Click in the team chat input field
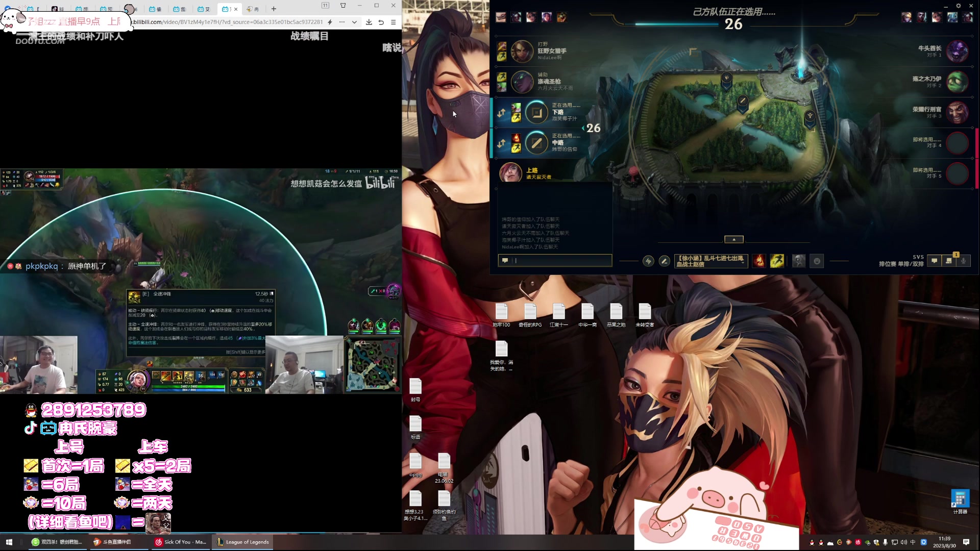The height and width of the screenshot is (551, 980). tap(555, 260)
